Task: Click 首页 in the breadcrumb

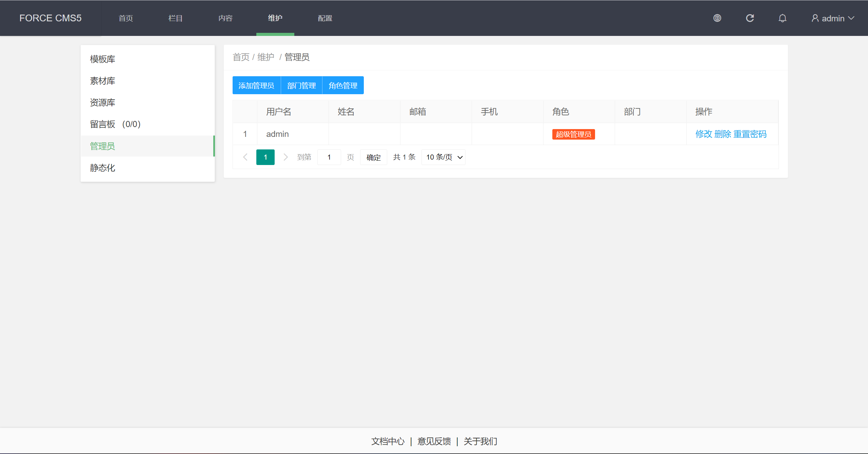Action: coord(241,57)
